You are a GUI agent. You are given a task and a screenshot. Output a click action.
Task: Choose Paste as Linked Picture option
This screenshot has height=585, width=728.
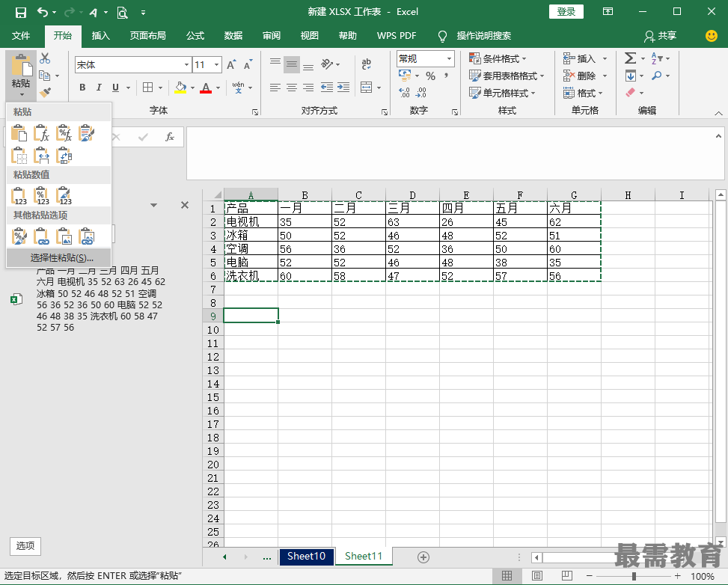point(86,236)
